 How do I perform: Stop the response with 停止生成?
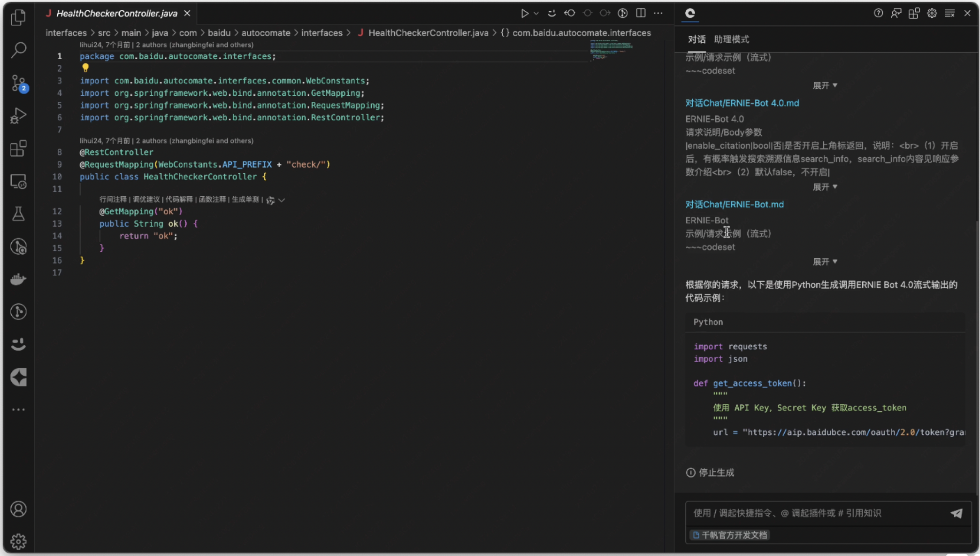pos(710,472)
